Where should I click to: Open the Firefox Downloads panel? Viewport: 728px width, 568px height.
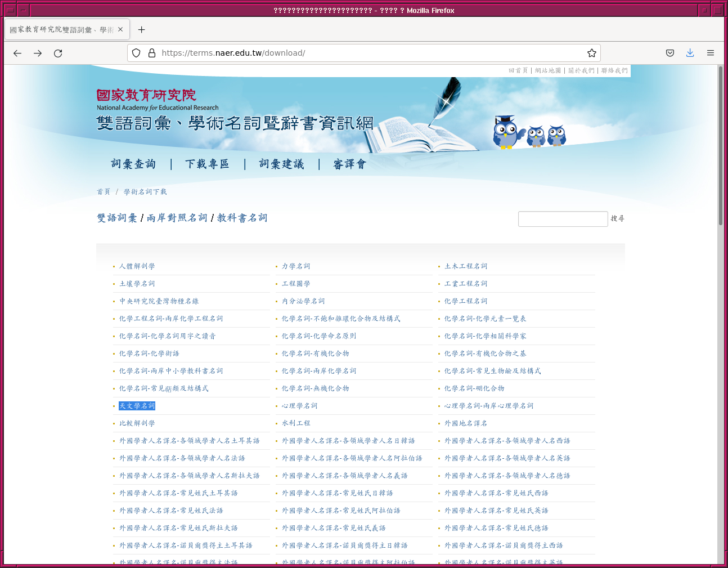(x=690, y=53)
